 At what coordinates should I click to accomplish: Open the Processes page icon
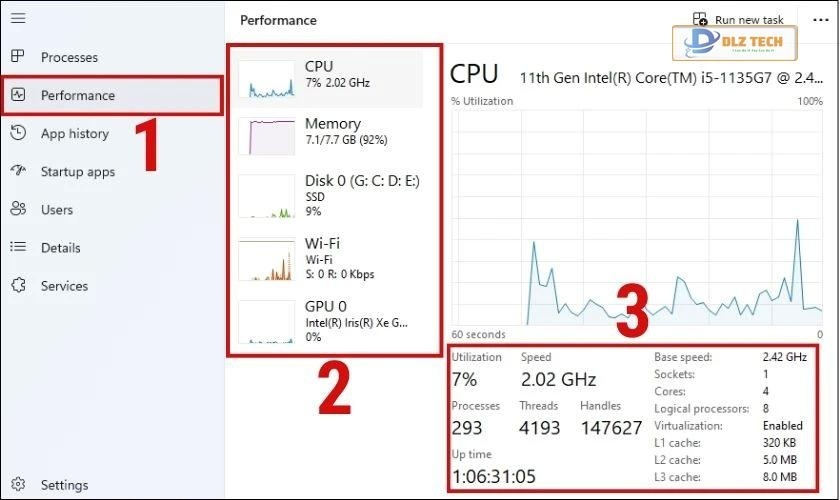[x=18, y=57]
